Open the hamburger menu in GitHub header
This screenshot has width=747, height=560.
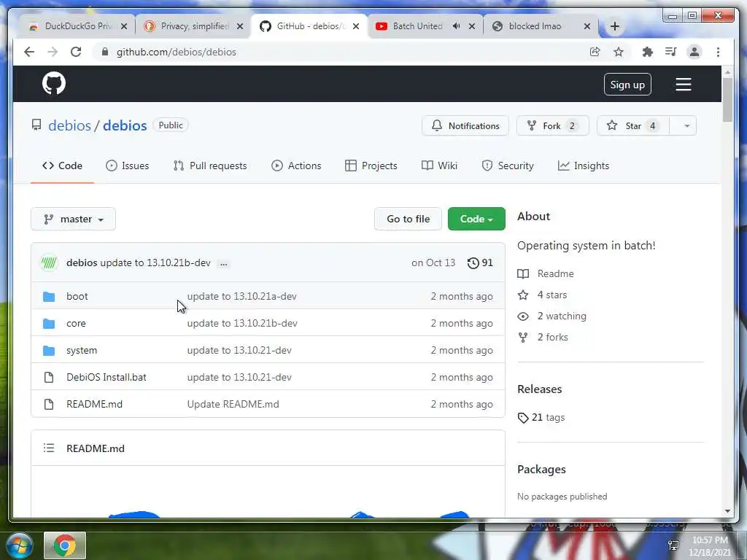(683, 85)
